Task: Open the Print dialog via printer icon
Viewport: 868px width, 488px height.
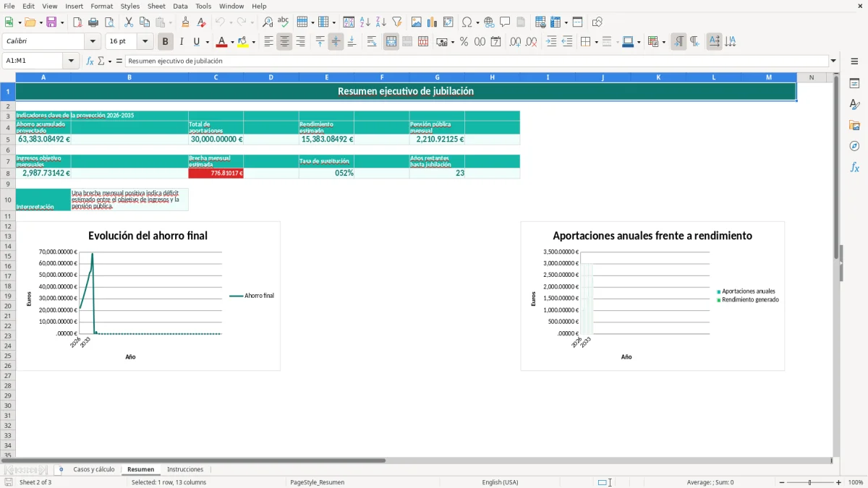Action: [x=93, y=22]
